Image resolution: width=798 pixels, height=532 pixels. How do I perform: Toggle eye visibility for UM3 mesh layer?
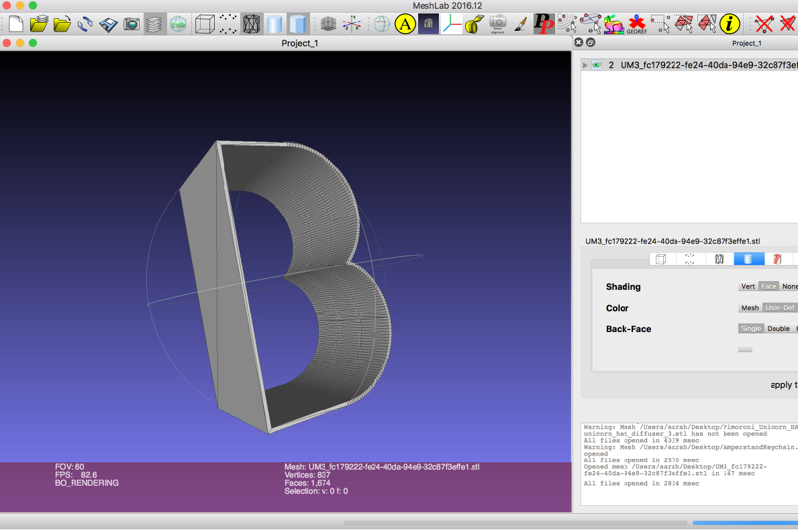(x=597, y=65)
